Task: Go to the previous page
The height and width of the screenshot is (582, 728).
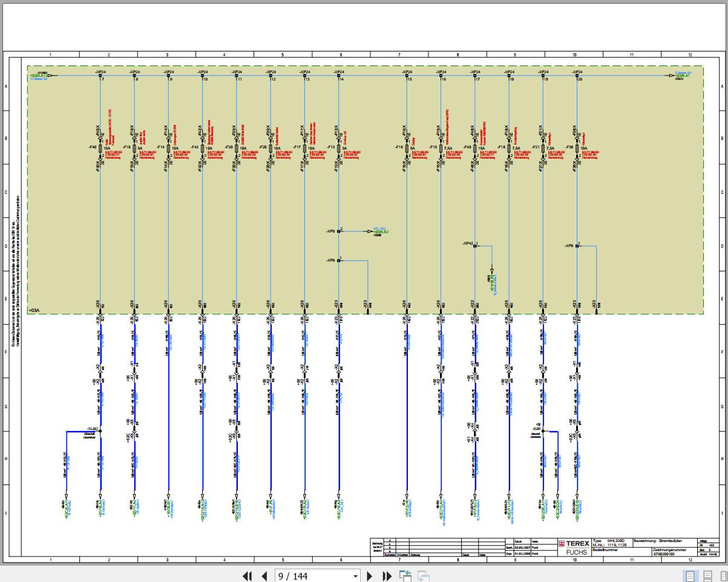Action: (x=264, y=576)
